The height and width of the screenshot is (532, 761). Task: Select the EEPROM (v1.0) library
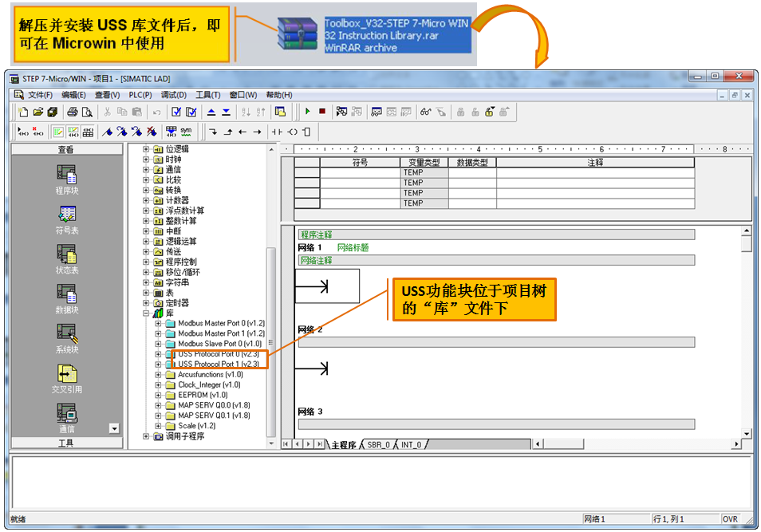(x=203, y=395)
